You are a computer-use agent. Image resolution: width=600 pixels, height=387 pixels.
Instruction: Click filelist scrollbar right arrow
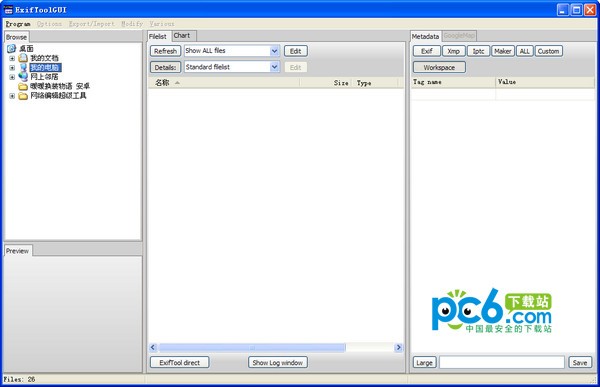pyautogui.click(x=398, y=348)
